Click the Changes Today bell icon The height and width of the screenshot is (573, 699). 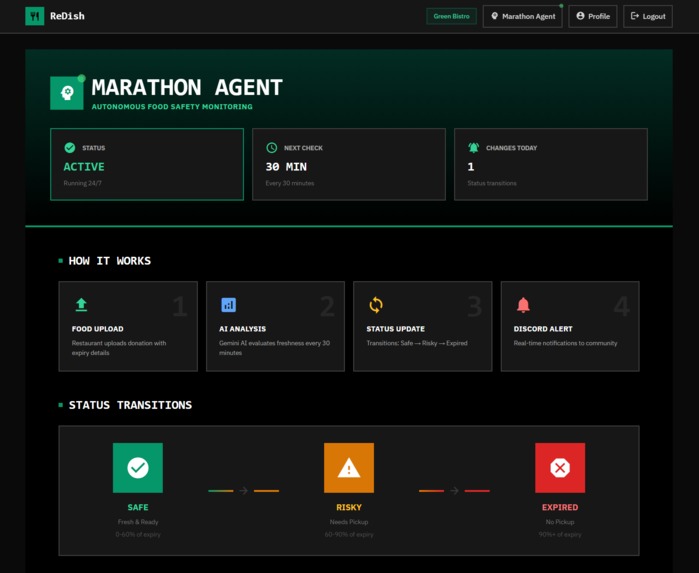473,148
